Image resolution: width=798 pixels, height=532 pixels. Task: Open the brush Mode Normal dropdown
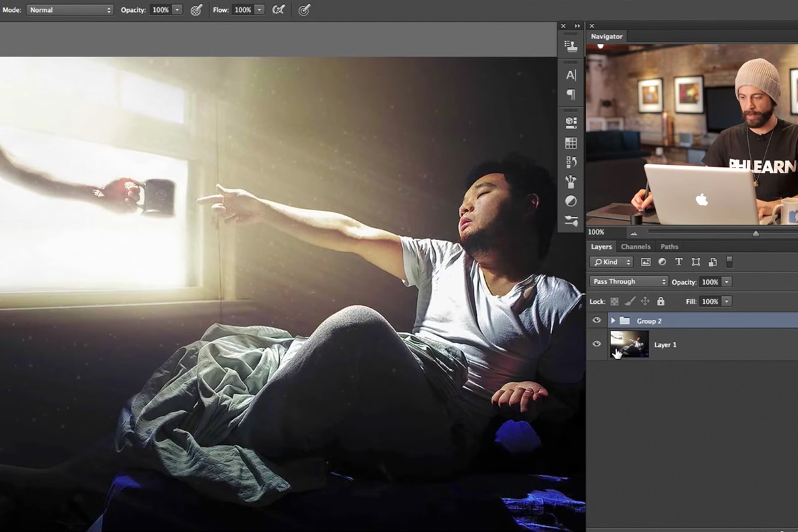click(70, 10)
